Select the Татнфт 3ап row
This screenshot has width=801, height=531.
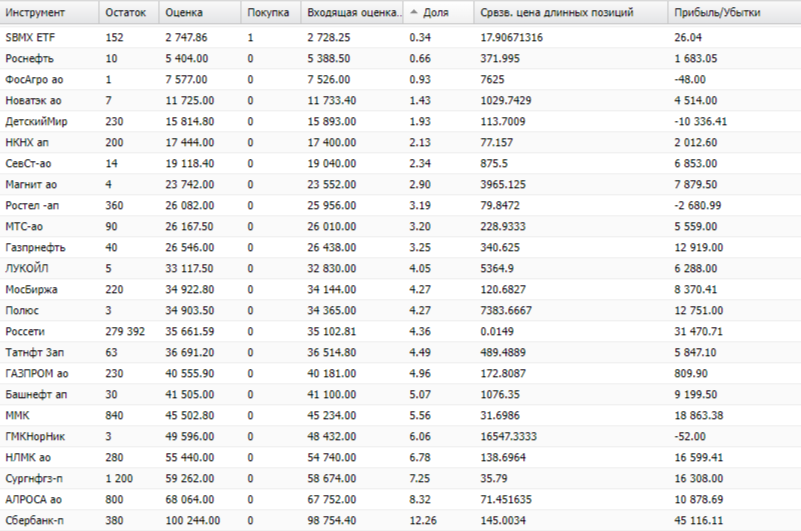pyautogui.click(x=400, y=352)
